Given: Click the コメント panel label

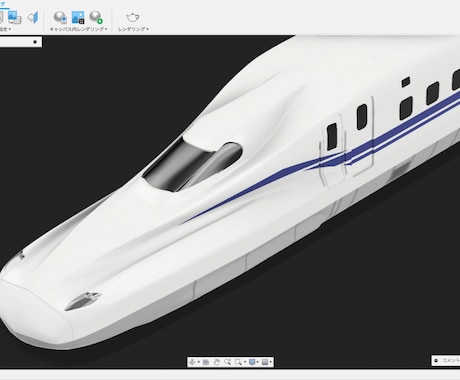Looking at the screenshot, I should [451, 360].
